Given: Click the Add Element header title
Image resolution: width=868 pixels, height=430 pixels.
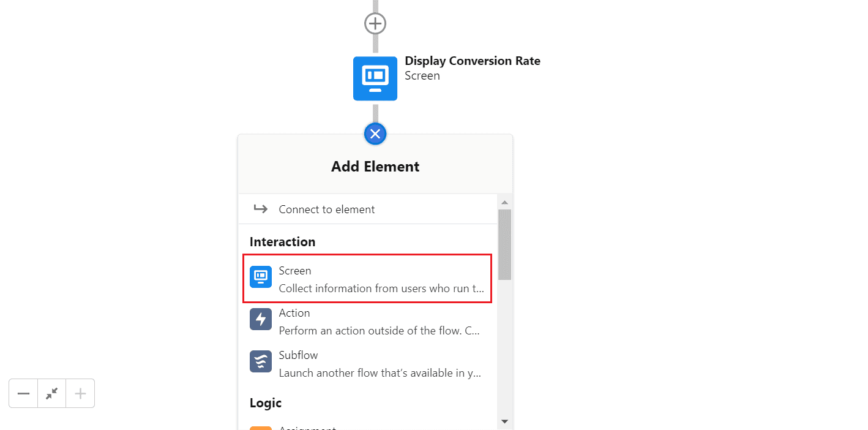Looking at the screenshot, I should click(375, 167).
